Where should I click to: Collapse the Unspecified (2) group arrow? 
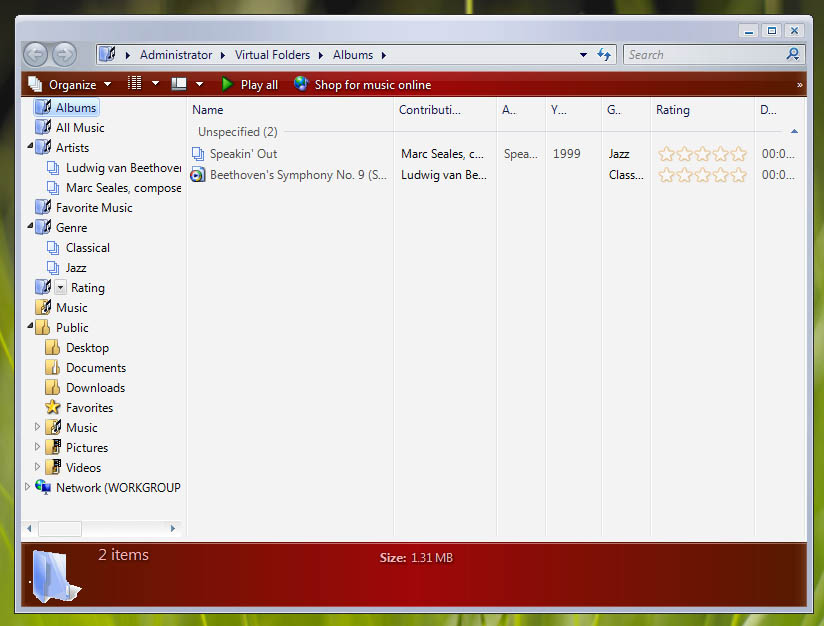point(795,131)
